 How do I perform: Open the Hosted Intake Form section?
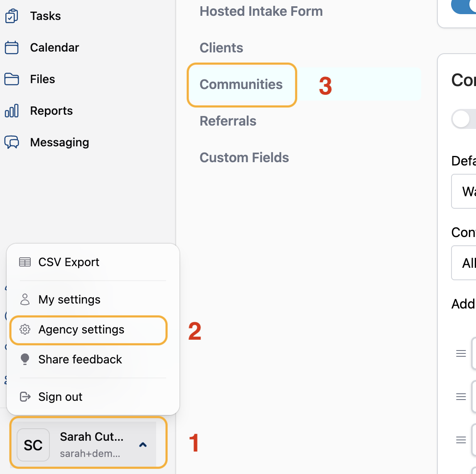pos(261,11)
